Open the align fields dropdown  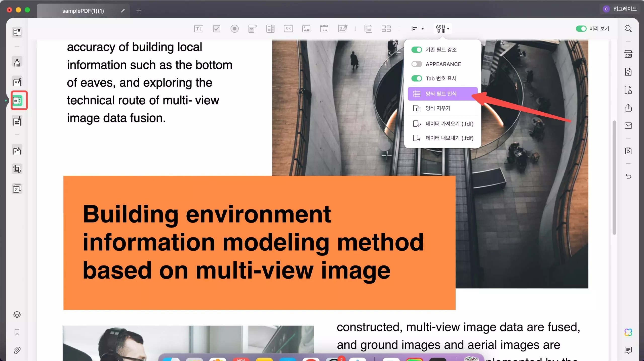pos(418,29)
